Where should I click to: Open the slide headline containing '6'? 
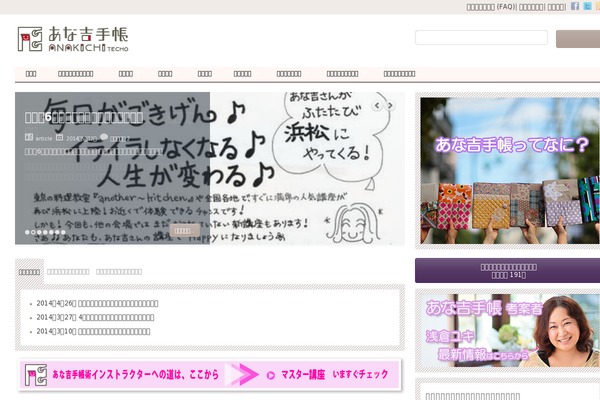[84, 117]
